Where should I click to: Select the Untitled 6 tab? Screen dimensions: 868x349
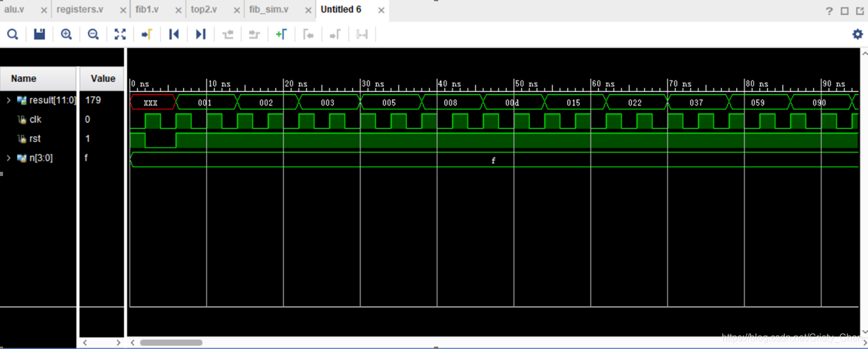click(x=341, y=10)
